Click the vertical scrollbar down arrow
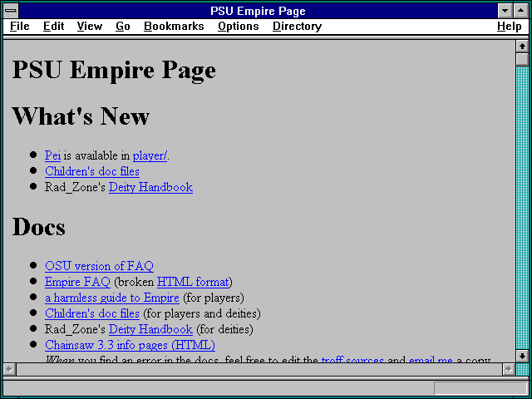This screenshot has height=399, width=532. (522, 356)
